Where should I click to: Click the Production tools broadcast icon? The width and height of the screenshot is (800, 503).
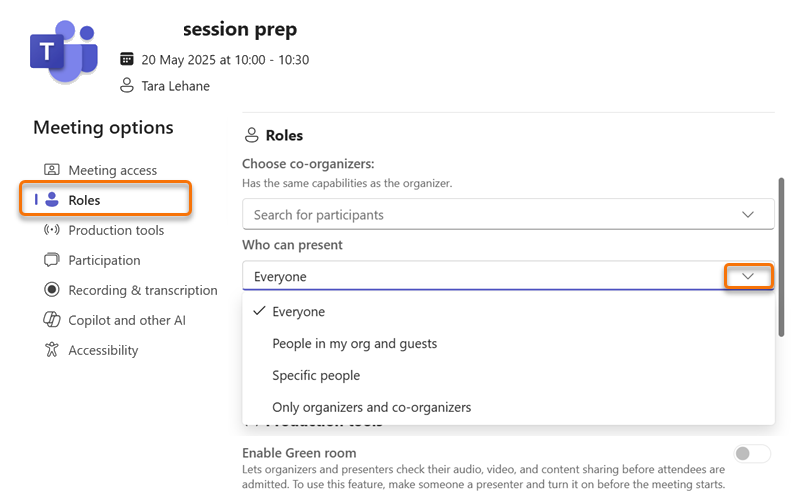pyautogui.click(x=52, y=230)
